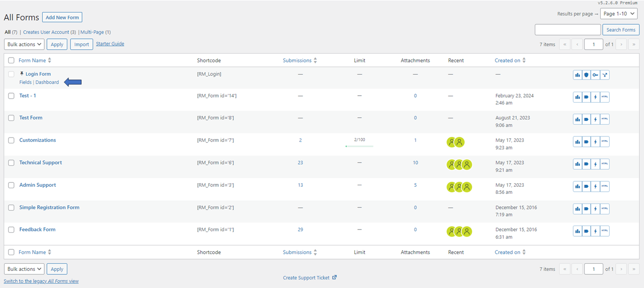
Task: Open the Dashboard link under Login Form
Action: (x=47, y=82)
